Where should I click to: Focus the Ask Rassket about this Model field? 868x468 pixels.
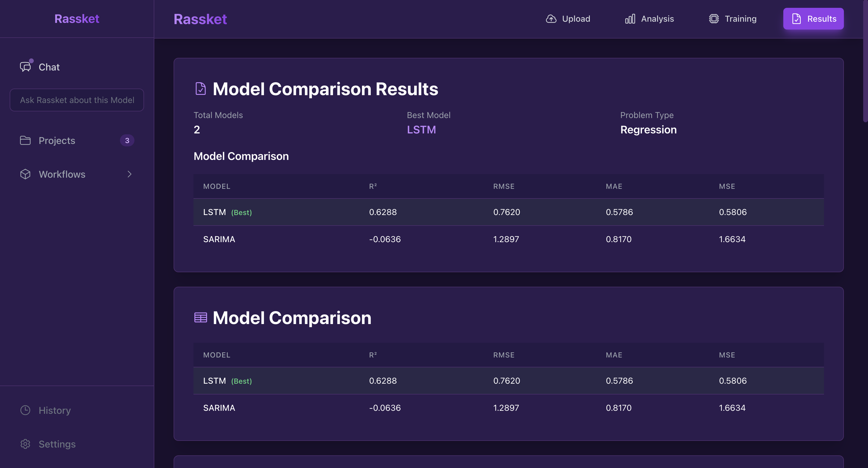point(77,100)
